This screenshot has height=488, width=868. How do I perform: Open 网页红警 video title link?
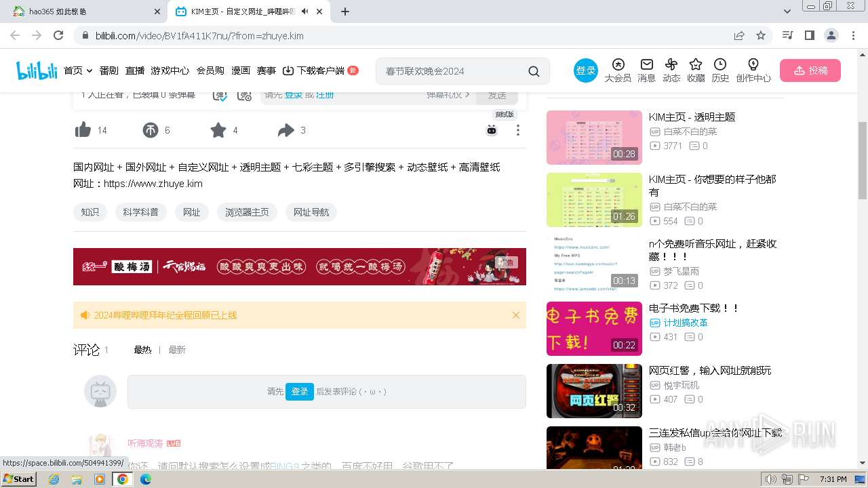point(710,371)
